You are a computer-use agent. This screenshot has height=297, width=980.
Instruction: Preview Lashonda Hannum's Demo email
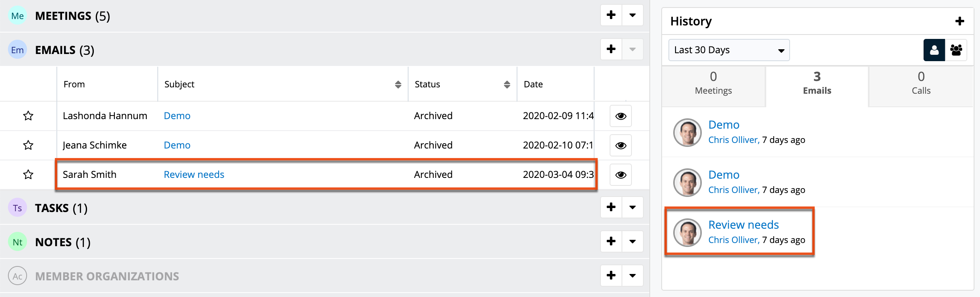pos(621,116)
